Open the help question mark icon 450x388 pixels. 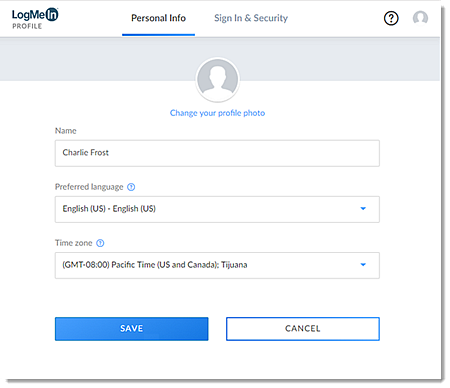(391, 18)
